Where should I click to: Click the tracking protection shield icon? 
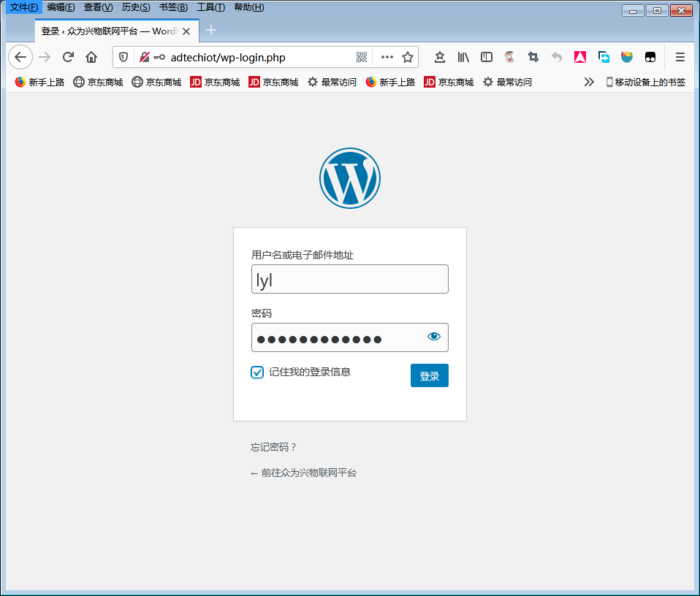(123, 57)
